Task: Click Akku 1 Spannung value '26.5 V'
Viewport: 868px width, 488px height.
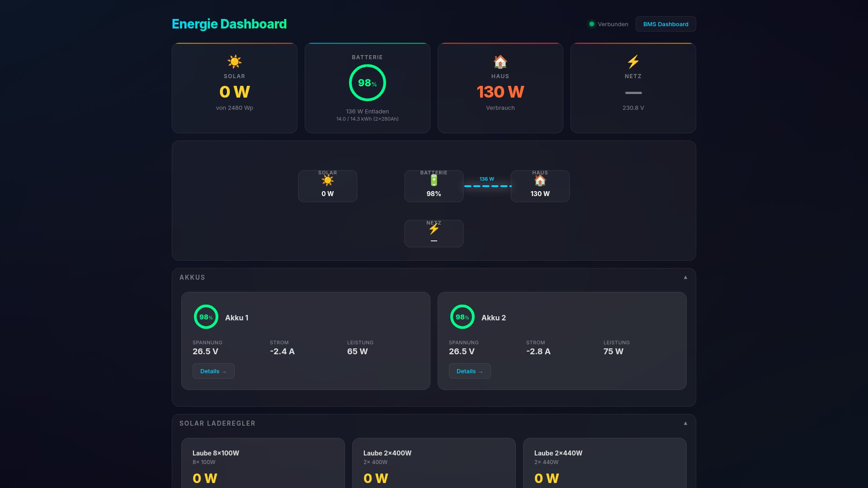Action: tap(205, 351)
